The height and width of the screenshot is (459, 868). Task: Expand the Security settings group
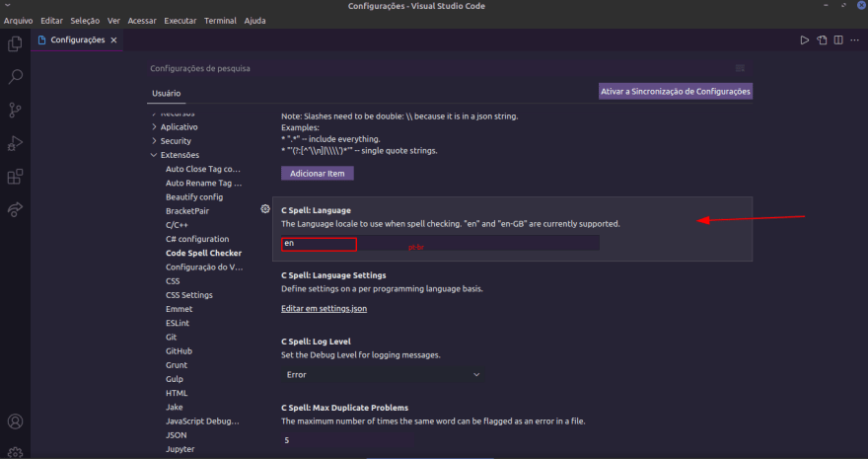tap(171, 140)
